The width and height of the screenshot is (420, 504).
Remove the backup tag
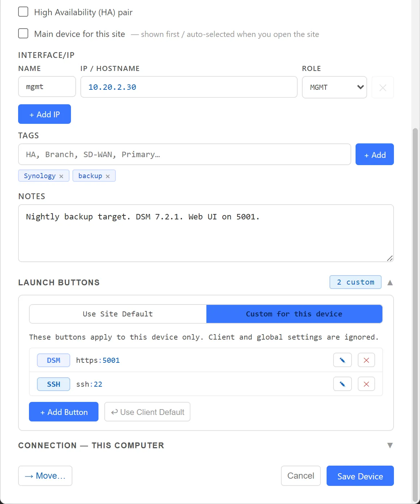click(108, 176)
